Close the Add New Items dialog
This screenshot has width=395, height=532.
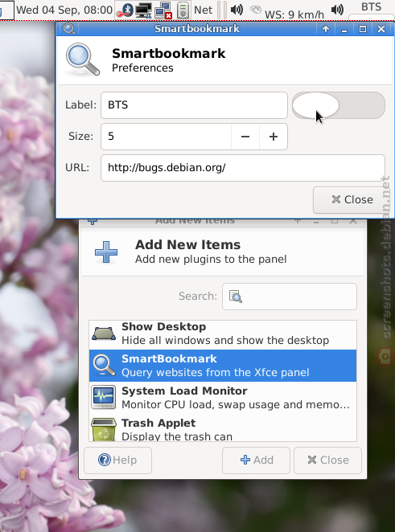pyautogui.click(x=327, y=460)
